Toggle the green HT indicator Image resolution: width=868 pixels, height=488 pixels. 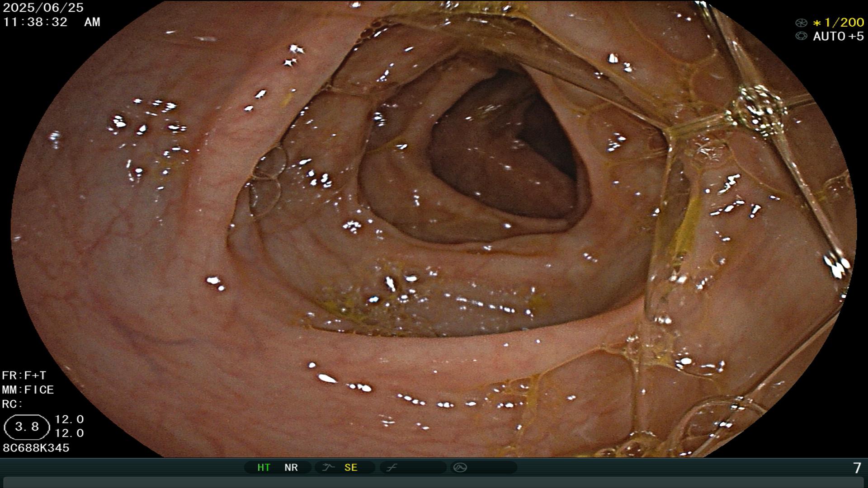[264, 467]
